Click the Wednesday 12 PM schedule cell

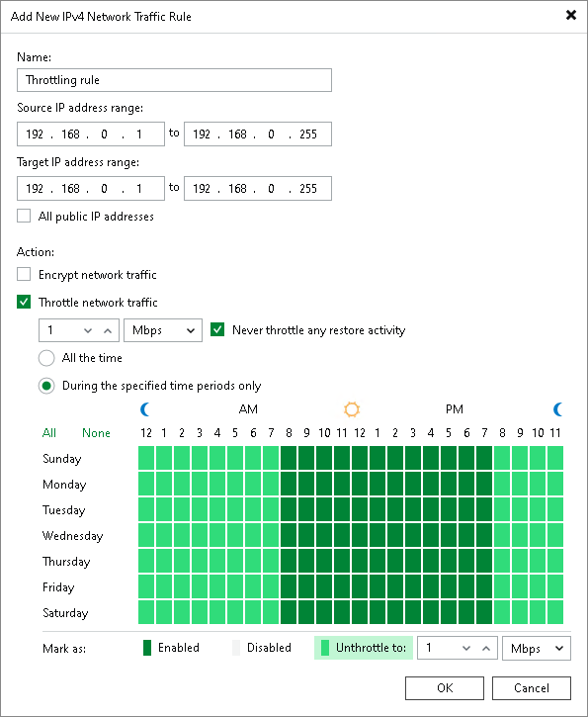tap(360, 535)
